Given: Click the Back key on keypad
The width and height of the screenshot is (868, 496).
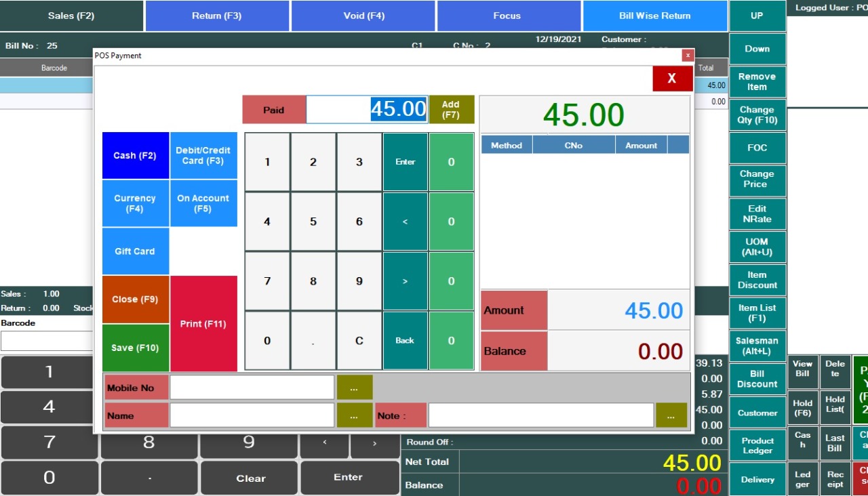Looking at the screenshot, I should coord(405,341).
